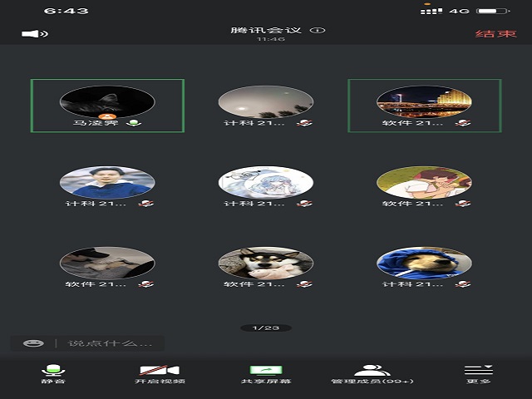This screenshot has height=399, width=532.
Task: Turn on camera via 开启视频
Action: coord(160,373)
